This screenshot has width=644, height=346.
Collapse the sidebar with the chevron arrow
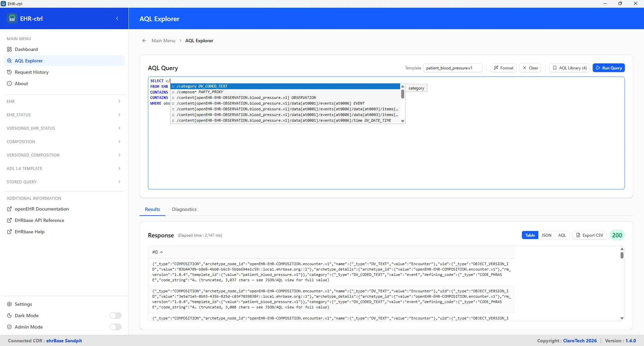(117, 18)
